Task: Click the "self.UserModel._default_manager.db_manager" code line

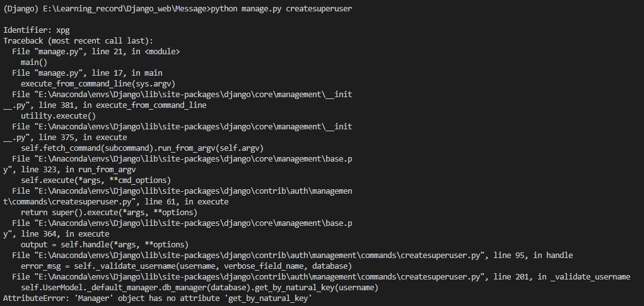Action: tap(199, 288)
